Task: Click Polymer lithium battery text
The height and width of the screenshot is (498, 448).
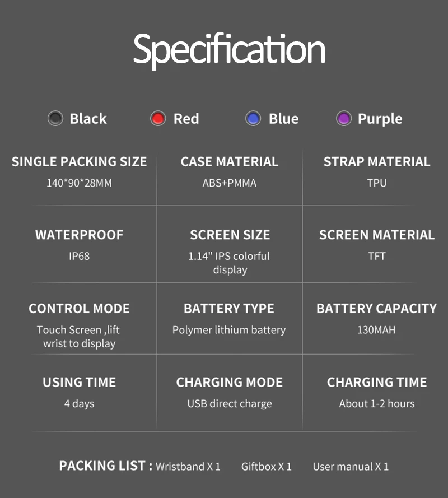Action: coord(229,330)
